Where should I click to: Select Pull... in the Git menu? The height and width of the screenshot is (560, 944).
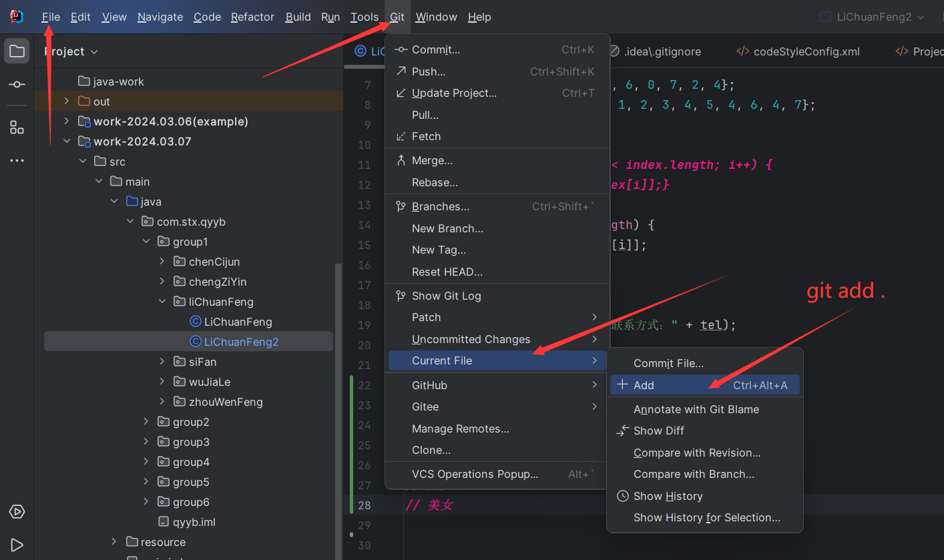point(497,115)
